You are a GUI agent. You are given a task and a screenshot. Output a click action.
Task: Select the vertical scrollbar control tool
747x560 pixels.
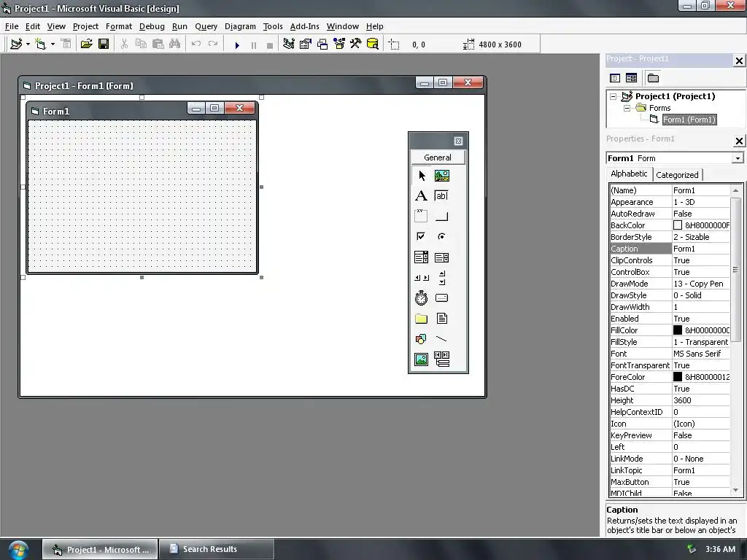tap(441, 278)
